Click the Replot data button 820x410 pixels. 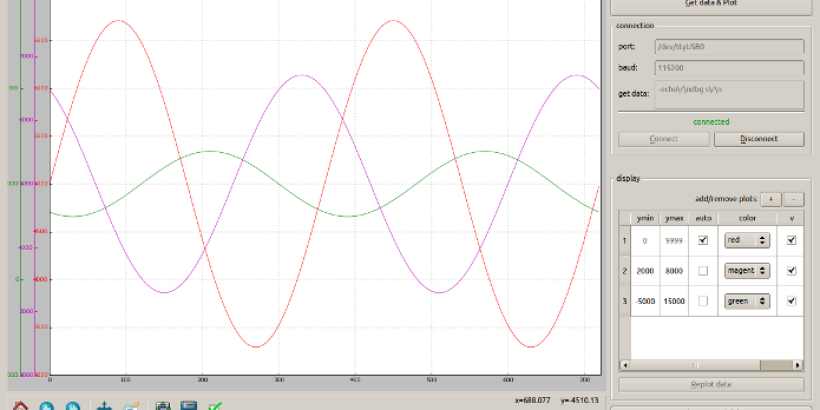[711, 384]
